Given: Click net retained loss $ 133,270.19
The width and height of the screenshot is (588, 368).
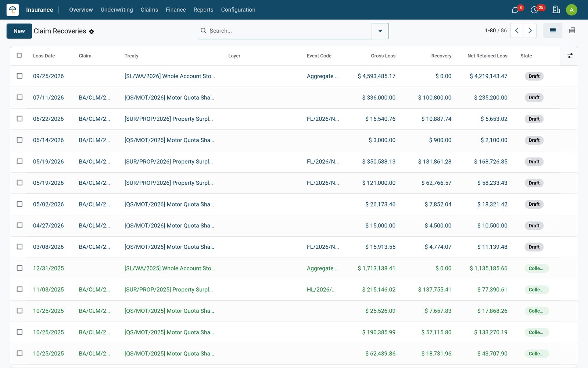Looking at the screenshot, I should click(x=491, y=332).
